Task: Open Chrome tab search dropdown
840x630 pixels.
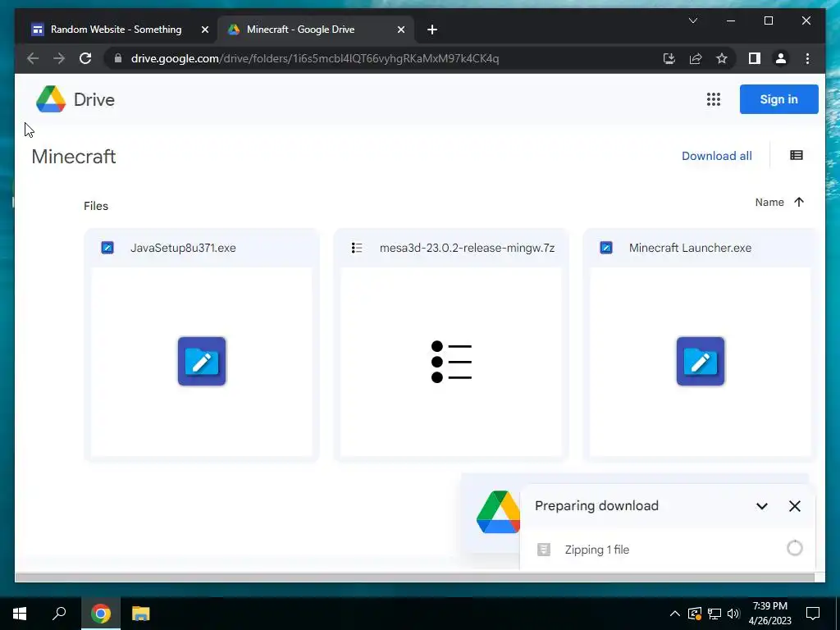Action: coord(692,21)
